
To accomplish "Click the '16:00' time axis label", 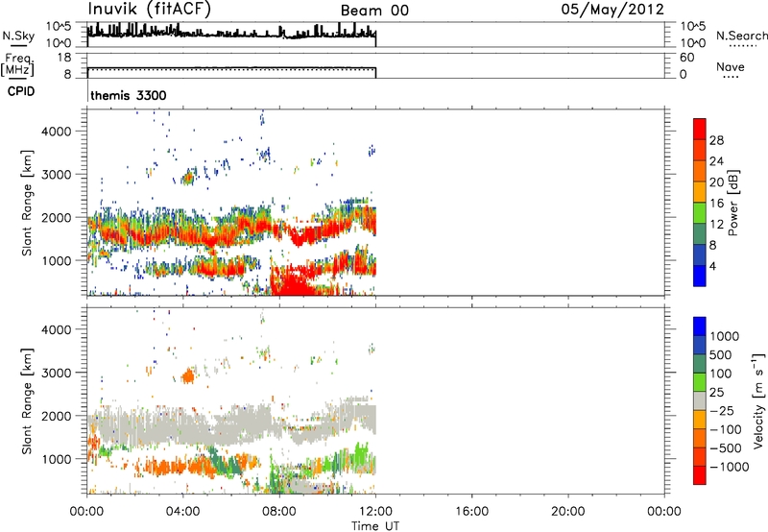I will tap(471, 512).
